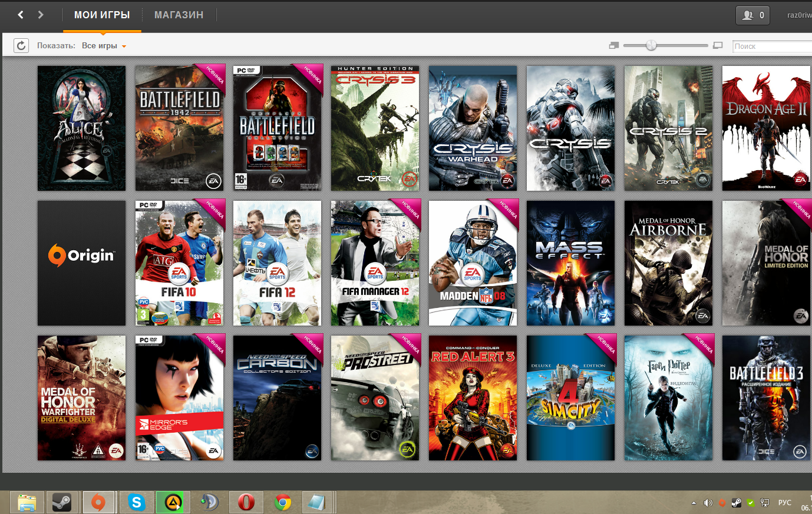Open Skype from the taskbar
Viewport: 812px width, 514px height.
(x=137, y=502)
